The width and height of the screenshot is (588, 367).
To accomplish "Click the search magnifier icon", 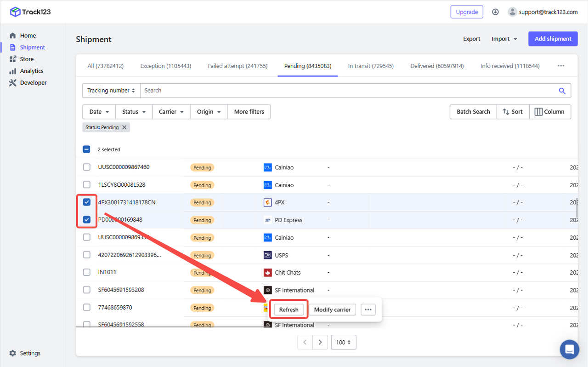I will click(x=562, y=91).
